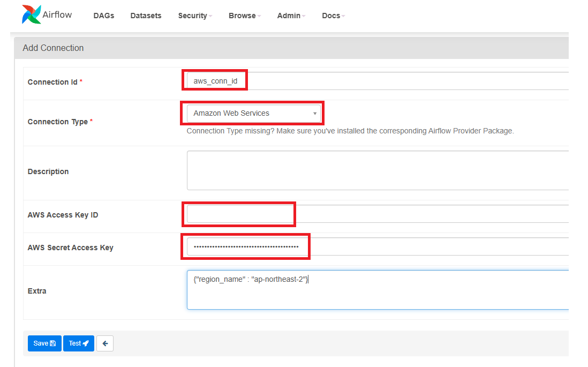
Task: Click the Airflow pinwheel logo
Action: point(31,14)
